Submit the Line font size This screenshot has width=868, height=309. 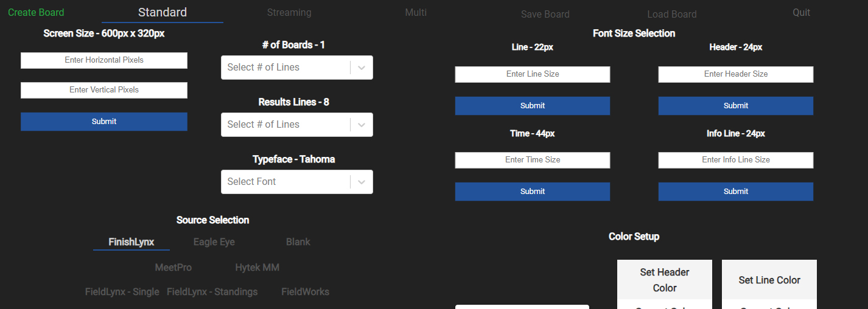[x=533, y=106]
